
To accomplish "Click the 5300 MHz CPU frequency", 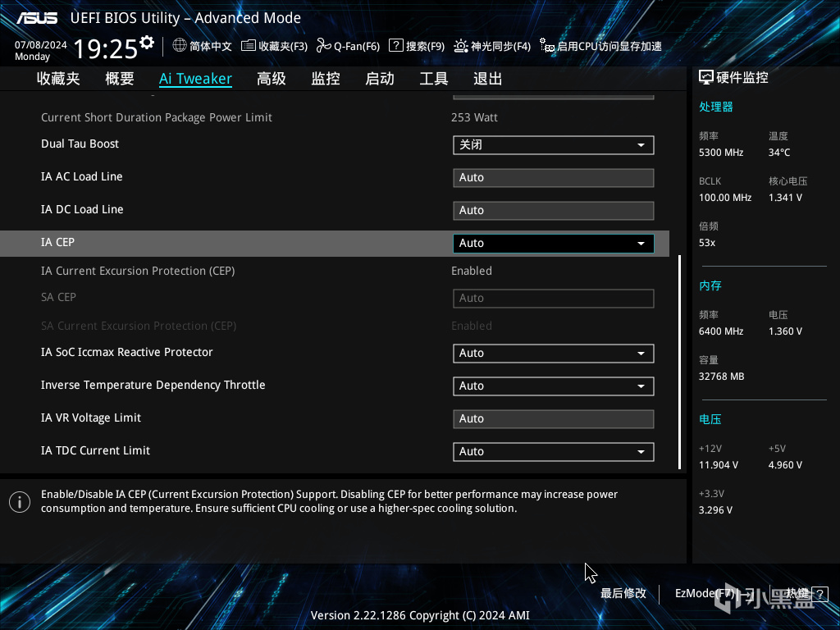I will [x=720, y=153].
